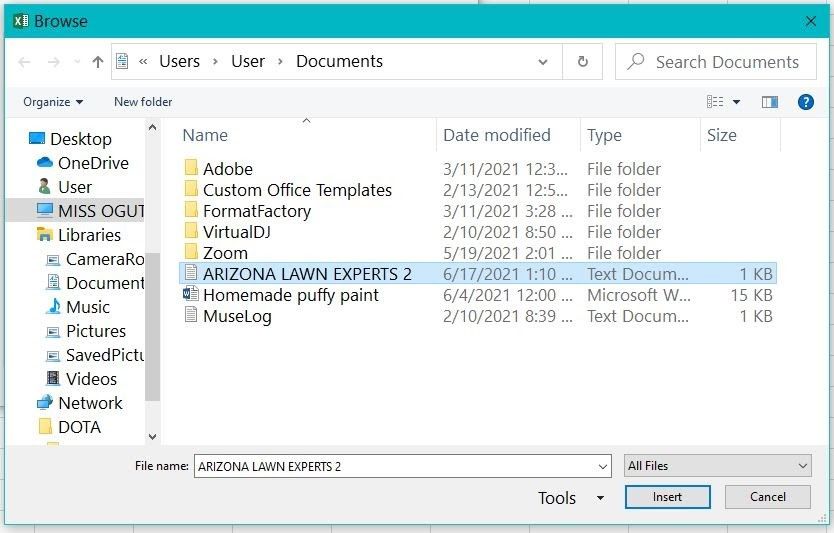Open the Tools dropdown menu
The height and width of the screenshot is (533, 834).
[571, 498]
